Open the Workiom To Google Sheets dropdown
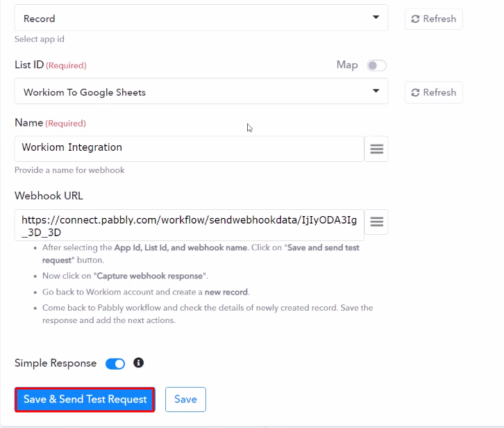This screenshot has width=504, height=428. [x=201, y=92]
